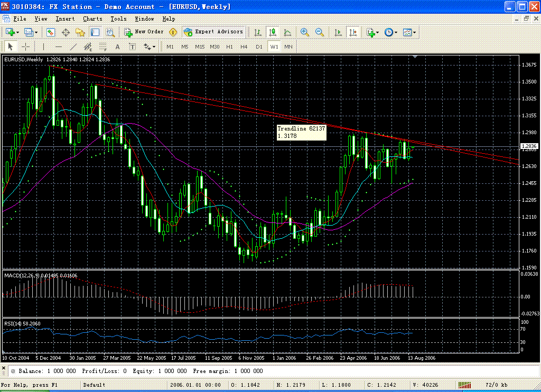Switch to MN timeframe
Viewport: 541px width, 392px height.
point(288,46)
